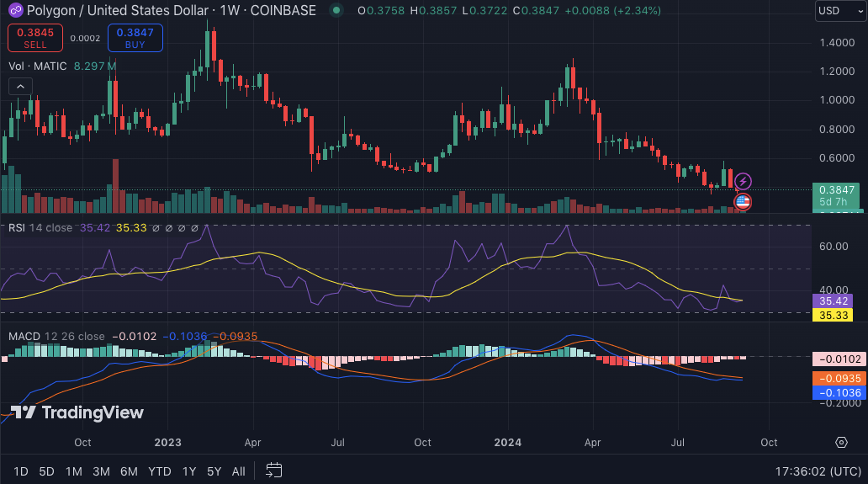Click the 8.297 M volume value
868x484 pixels.
tap(95, 66)
